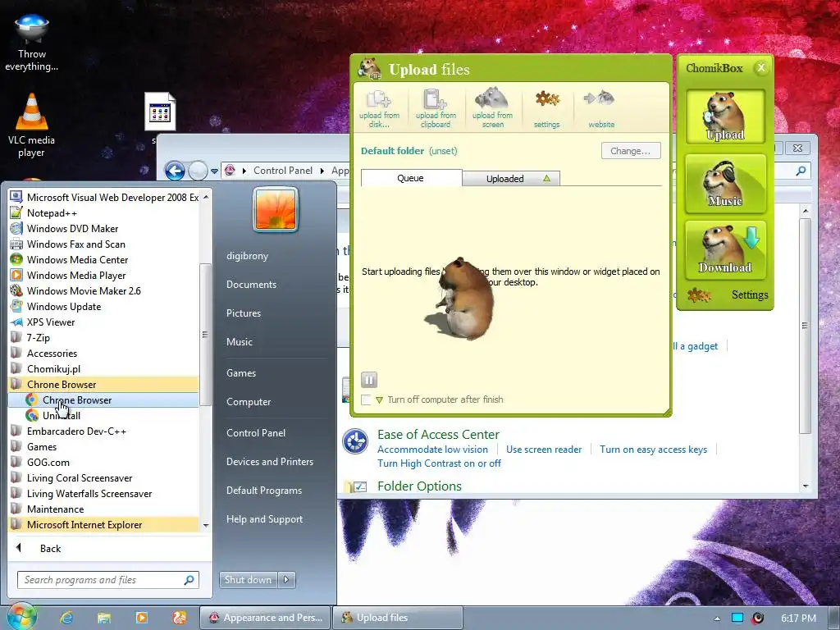Click the Search programs and files field
The image size is (840, 630).
(108, 580)
